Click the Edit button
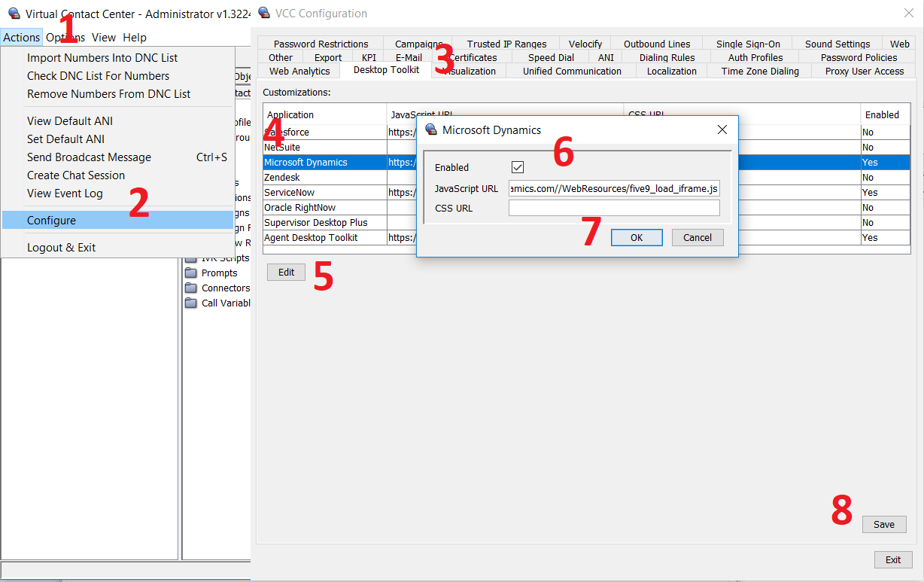The height and width of the screenshot is (582, 924). 286,273
